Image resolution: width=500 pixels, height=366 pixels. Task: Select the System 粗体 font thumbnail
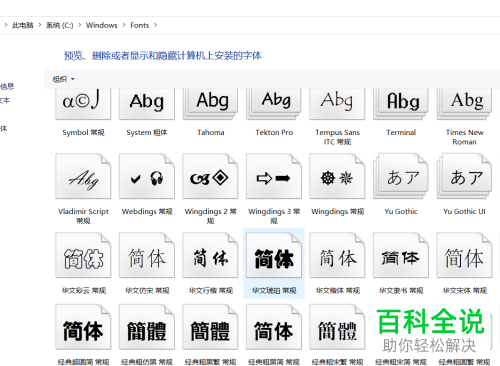[147, 104]
